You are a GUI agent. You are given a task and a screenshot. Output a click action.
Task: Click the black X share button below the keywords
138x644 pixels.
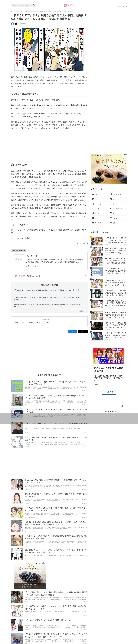[83, 332]
